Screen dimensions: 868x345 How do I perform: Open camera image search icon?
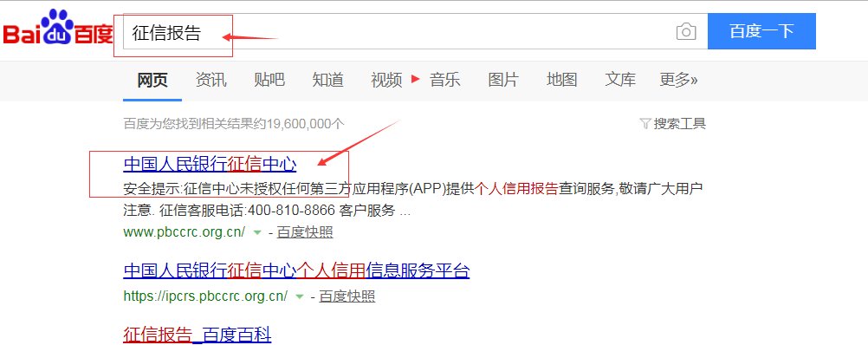tap(686, 31)
